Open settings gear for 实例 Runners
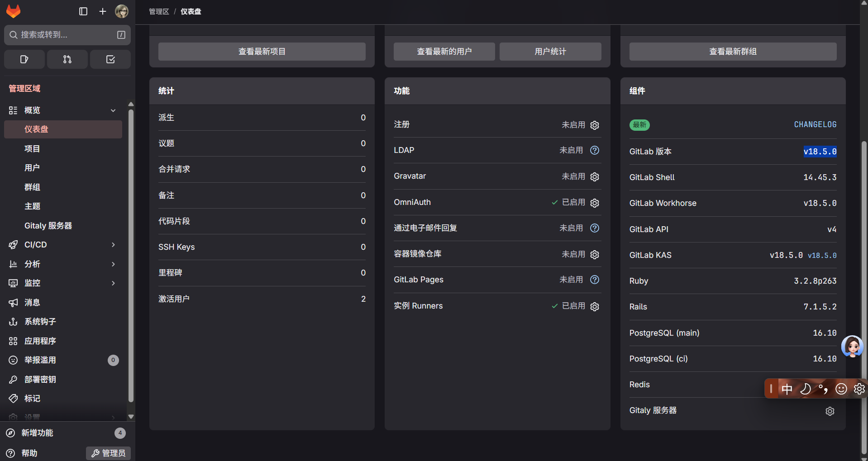Image resolution: width=868 pixels, height=461 pixels. (x=594, y=306)
